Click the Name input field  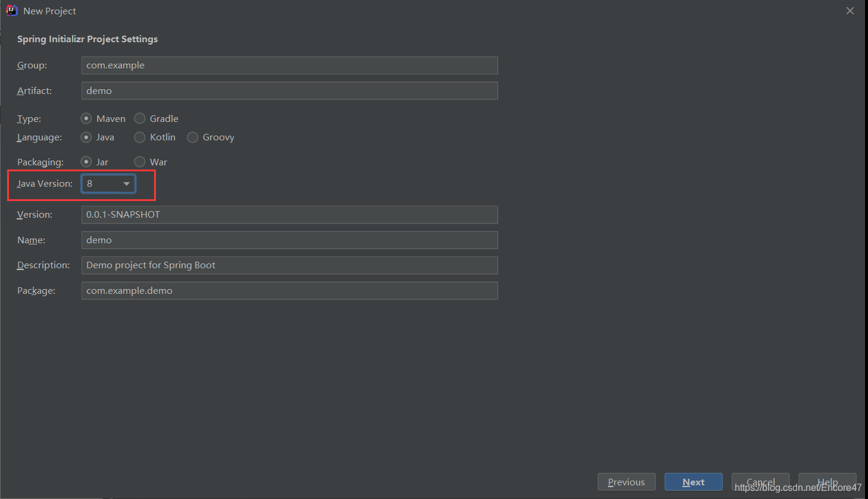(x=289, y=240)
